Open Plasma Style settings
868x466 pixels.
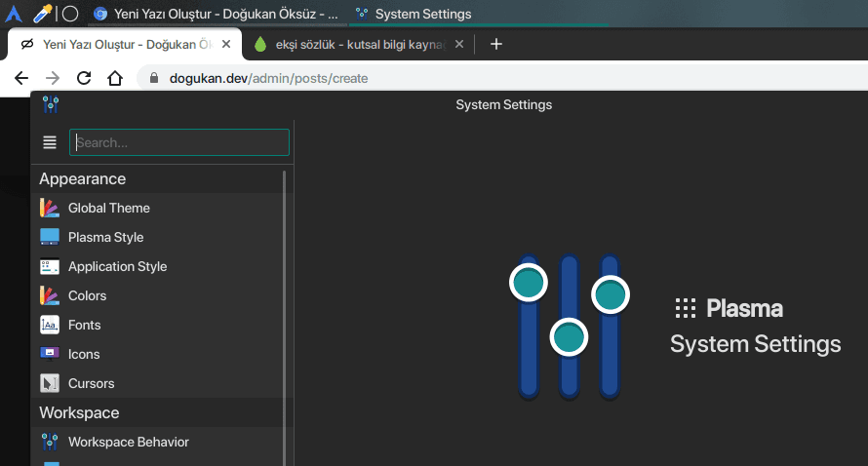tap(162, 238)
